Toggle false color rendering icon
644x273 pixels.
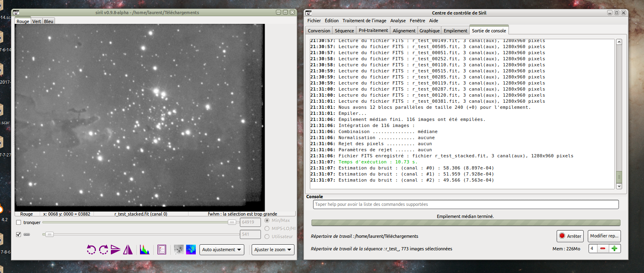pyautogui.click(x=191, y=250)
